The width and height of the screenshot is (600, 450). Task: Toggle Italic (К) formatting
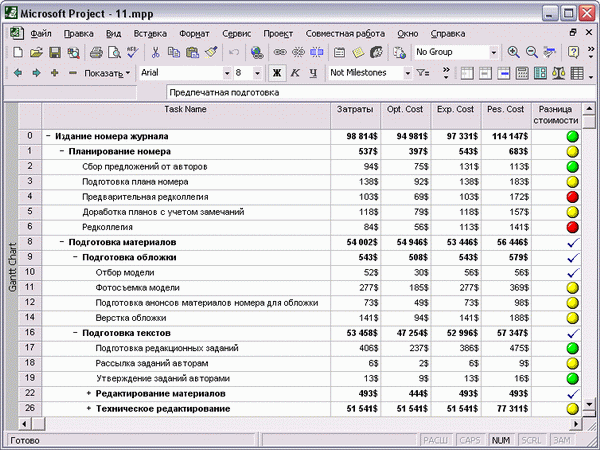pyautogui.click(x=295, y=73)
